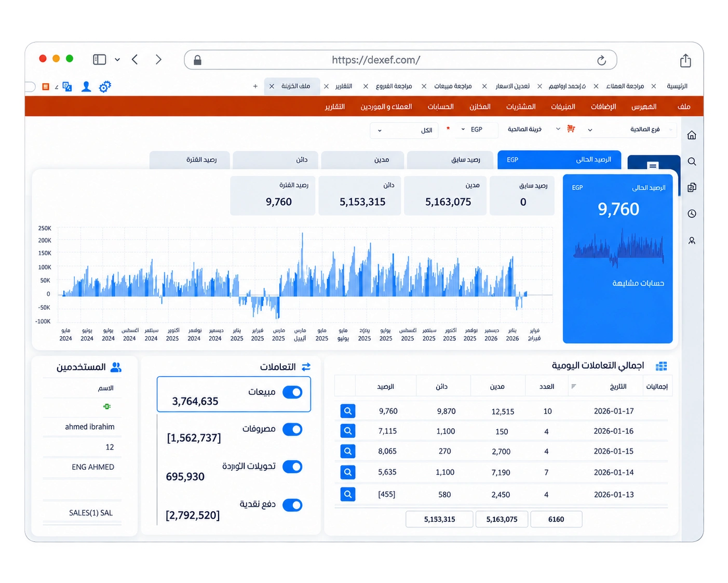The width and height of the screenshot is (728, 583).
Task: Click the user icon in right sidebar
Action: click(x=692, y=241)
